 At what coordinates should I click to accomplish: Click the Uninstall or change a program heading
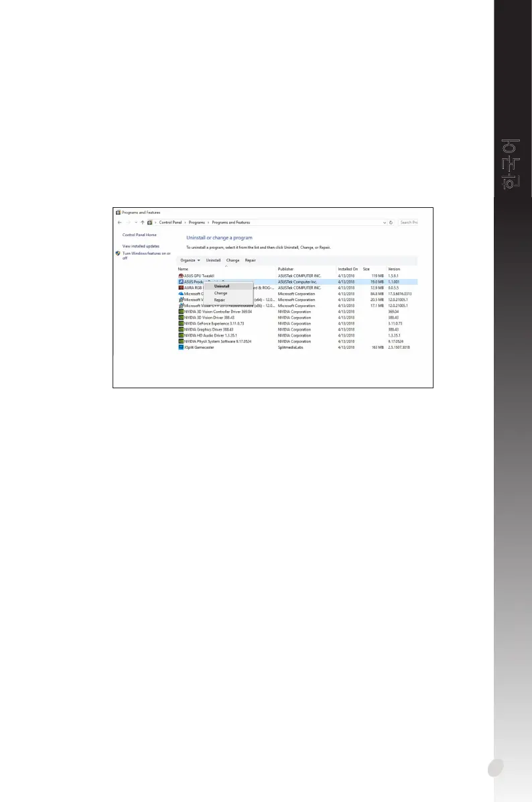219,238
